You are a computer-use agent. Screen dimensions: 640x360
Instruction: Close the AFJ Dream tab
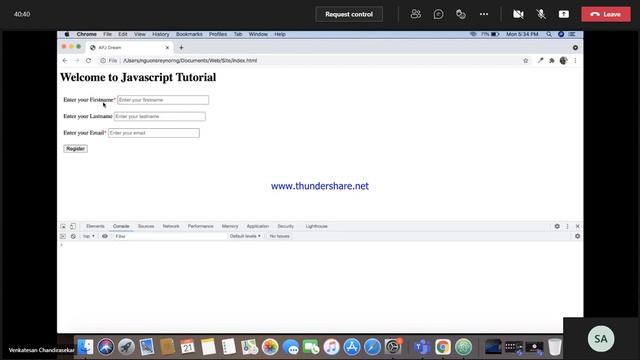pos(167,48)
